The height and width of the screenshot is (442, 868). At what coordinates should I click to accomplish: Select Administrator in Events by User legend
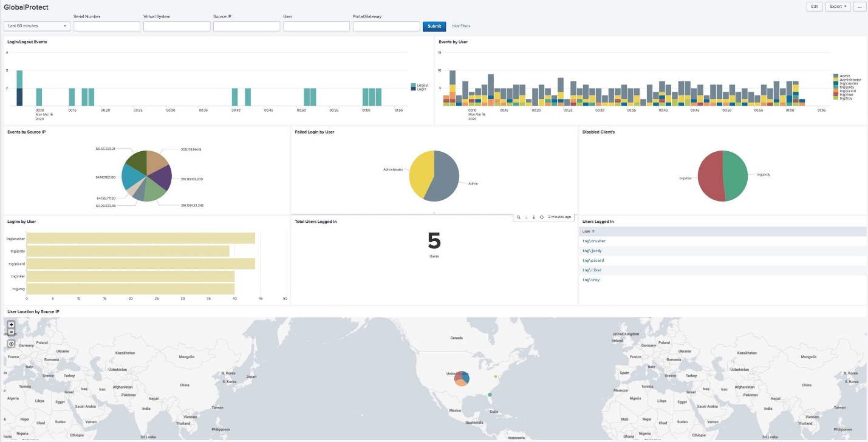[x=847, y=80]
